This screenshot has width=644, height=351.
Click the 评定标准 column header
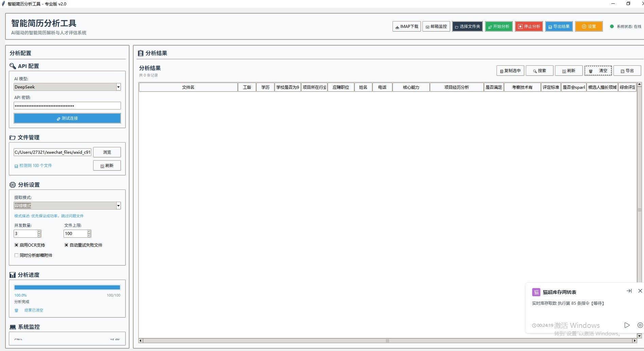pos(551,87)
